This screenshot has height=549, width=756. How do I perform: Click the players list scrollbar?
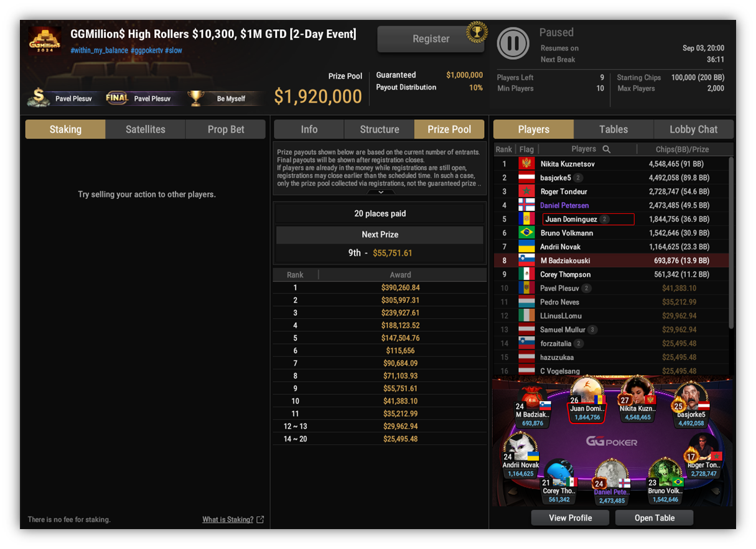pyautogui.click(x=731, y=242)
